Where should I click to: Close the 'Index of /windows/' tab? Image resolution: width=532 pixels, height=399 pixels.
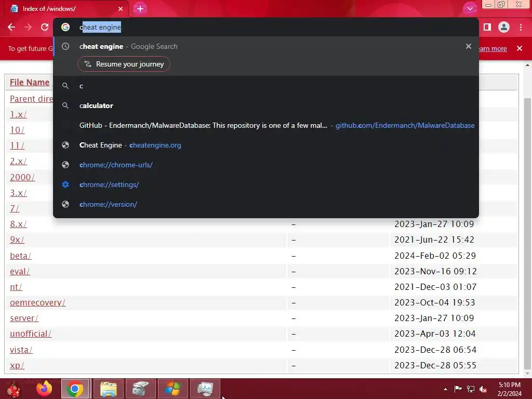pos(121,9)
